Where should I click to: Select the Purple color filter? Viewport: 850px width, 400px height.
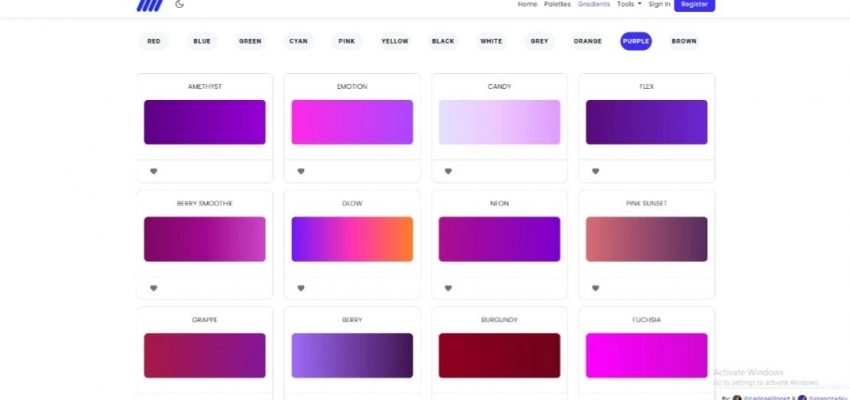coord(636,41)
